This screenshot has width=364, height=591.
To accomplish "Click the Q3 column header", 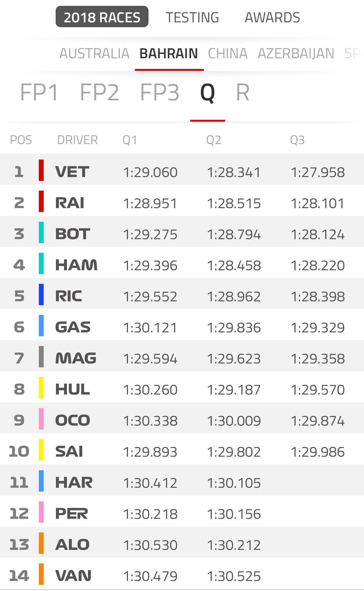I will coord(297,140).
